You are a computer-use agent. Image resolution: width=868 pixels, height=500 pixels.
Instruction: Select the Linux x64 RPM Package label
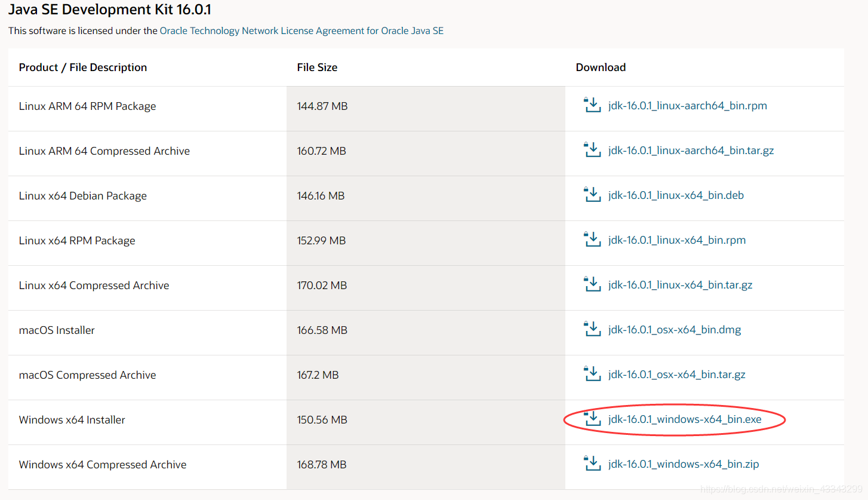tap(77, 241)
